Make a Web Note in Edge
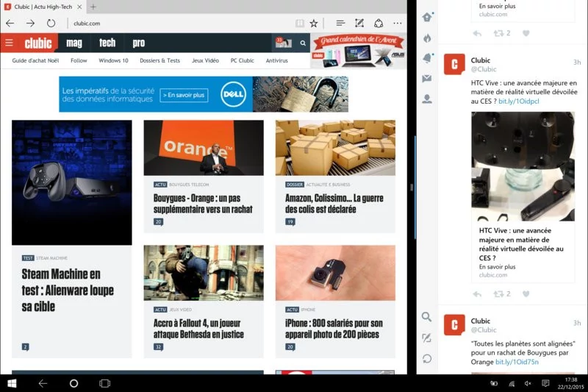The image size is (588, 392). pyautogui.click(x=359, y=24)
